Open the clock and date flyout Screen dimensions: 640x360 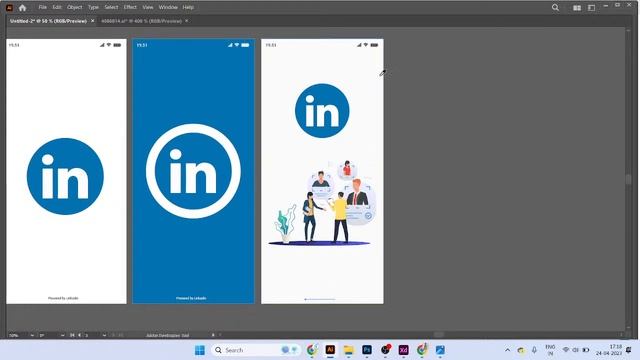[x=609, y=350]
